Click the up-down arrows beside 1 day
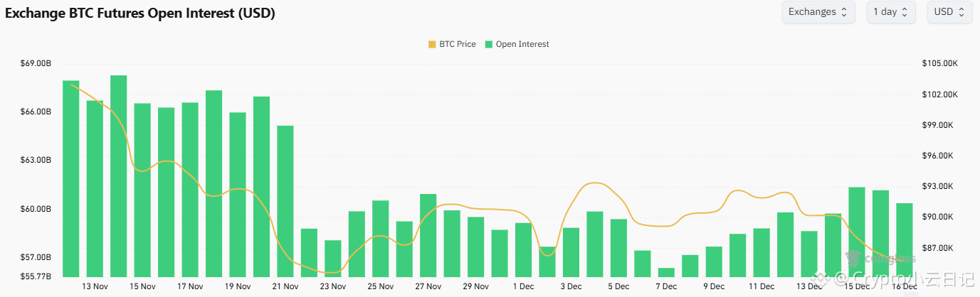This screenshot has height=297, width=980. 905,12
